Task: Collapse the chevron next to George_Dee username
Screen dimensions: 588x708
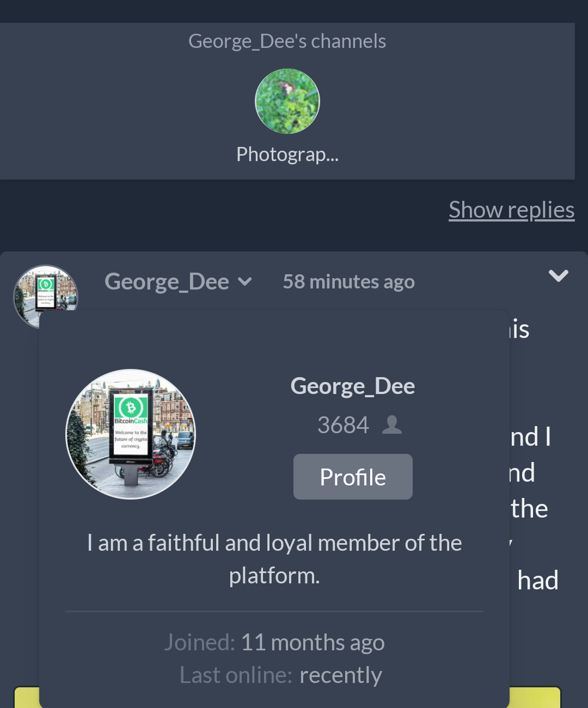Action: pyautogui.click(x=245, y=282)
